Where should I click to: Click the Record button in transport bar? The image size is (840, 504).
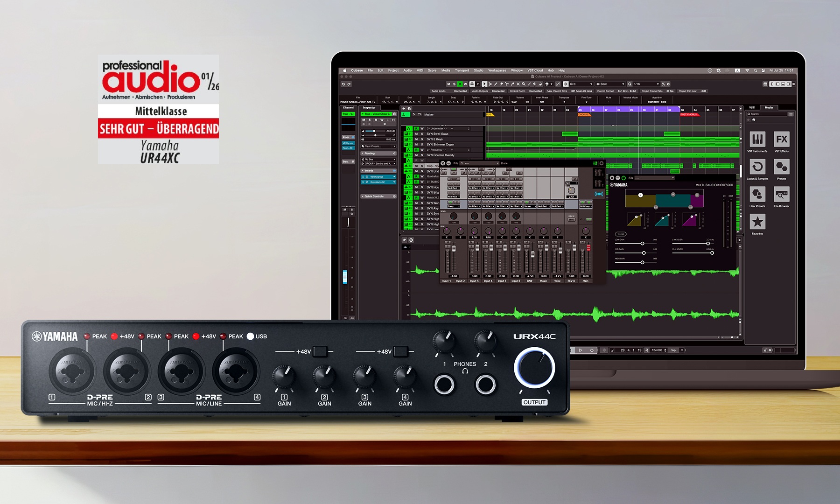click(x=592, y=350)
